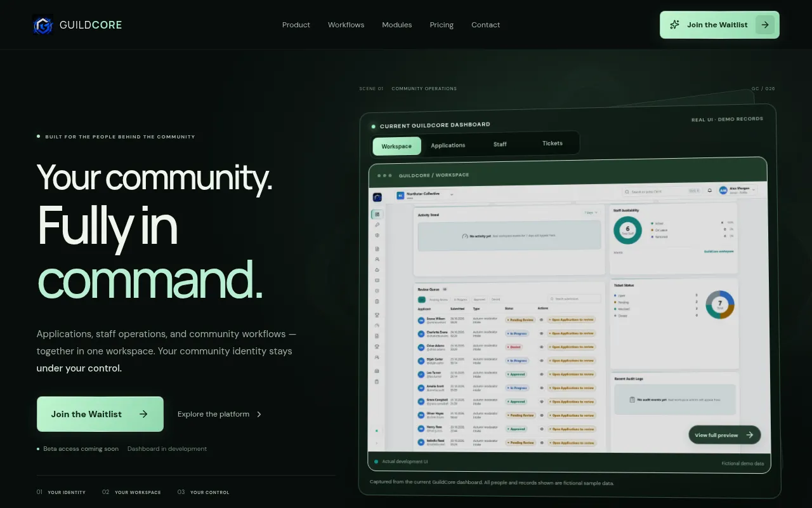Expand the Northstar Collective workspace dropdown

pos(452,194)
